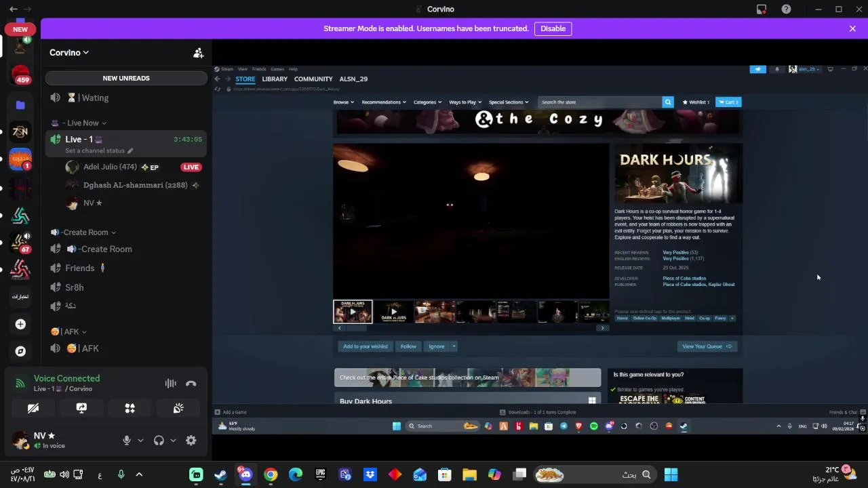Click the Follow button on Dark Hours page
This screenshot has height=488, width=868.
408,346
